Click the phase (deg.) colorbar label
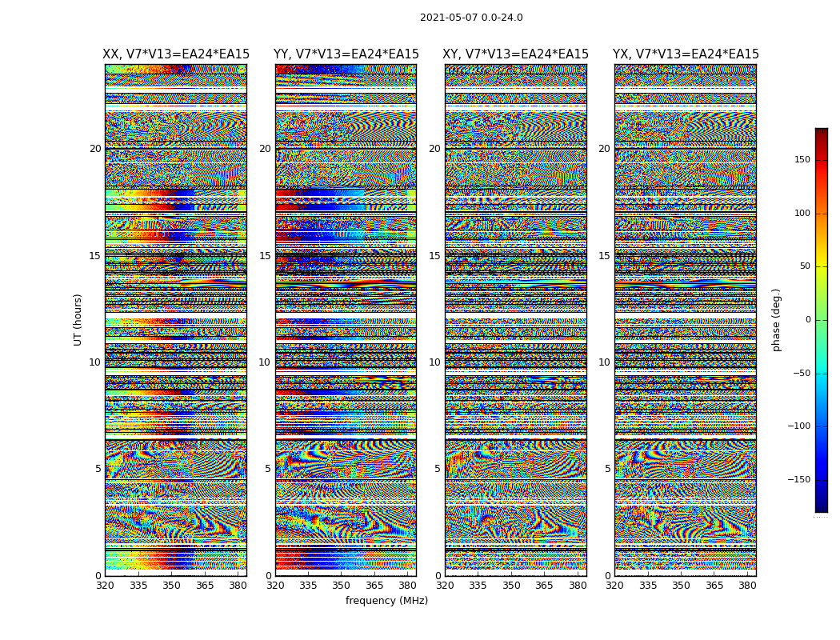Image resolution: width=840 pixels, height=640 pixels. (x=776, y=320)
